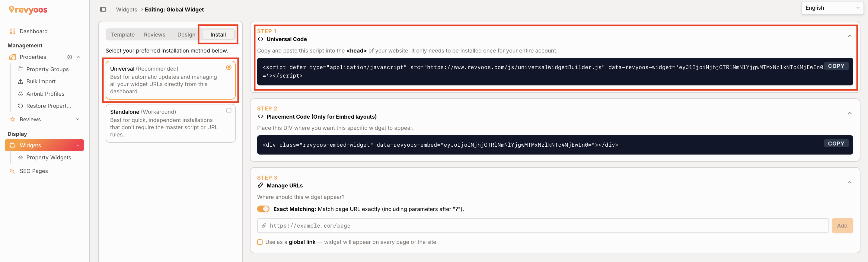Screen dimensions: 868x262
Task: Expand the Reviews submenu chevron
Action: (x=78, y=119)
